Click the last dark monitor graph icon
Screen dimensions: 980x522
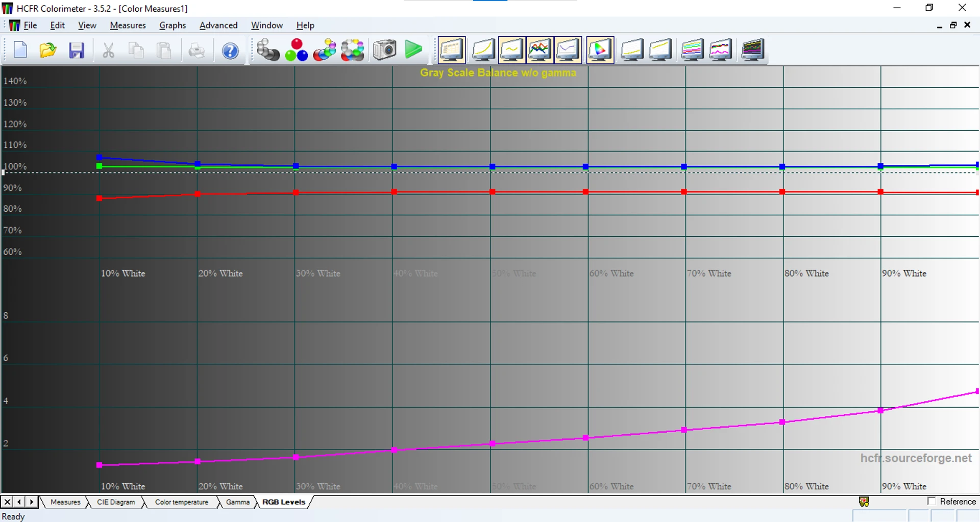pos(752,50)
